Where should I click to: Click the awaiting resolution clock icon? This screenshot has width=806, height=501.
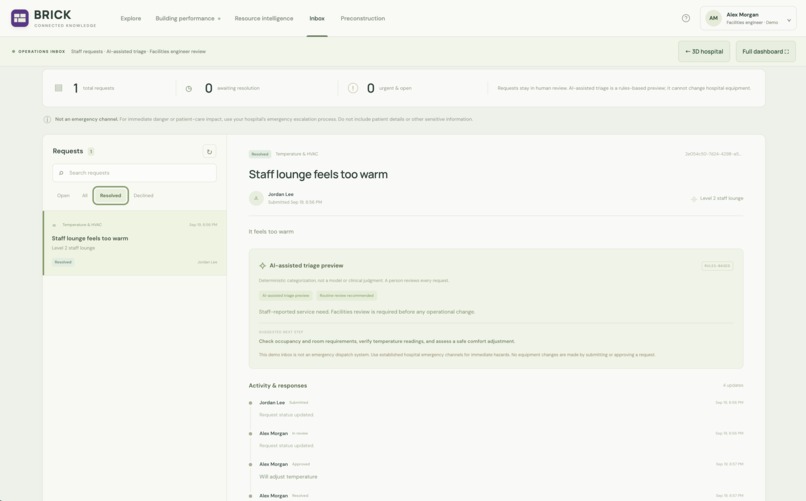[x=189, y=89]
